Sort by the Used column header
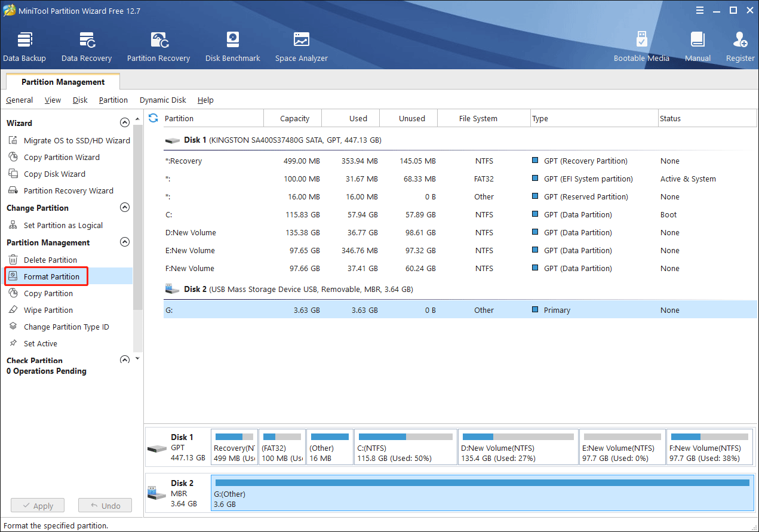Viewport: 759px width, 532px height. pyautogui.click(x=351, y=118)
